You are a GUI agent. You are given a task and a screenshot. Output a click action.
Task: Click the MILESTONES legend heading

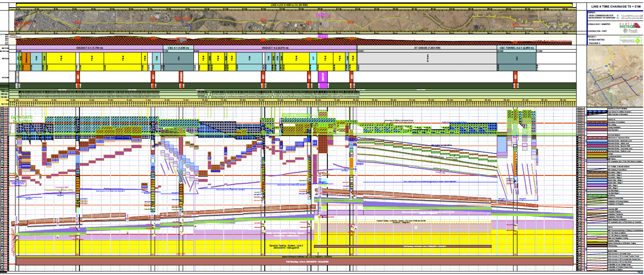coord(613,251)
